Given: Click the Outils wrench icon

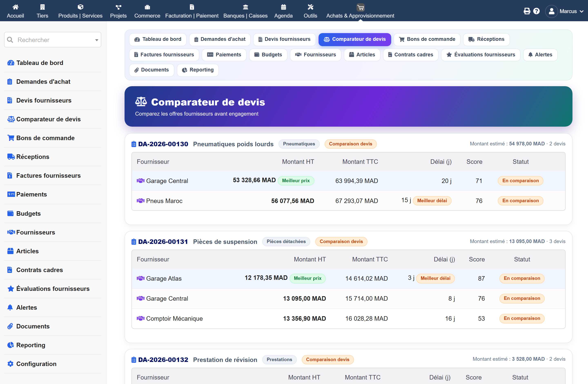Looking at the screenshot, I should (310, 7).
